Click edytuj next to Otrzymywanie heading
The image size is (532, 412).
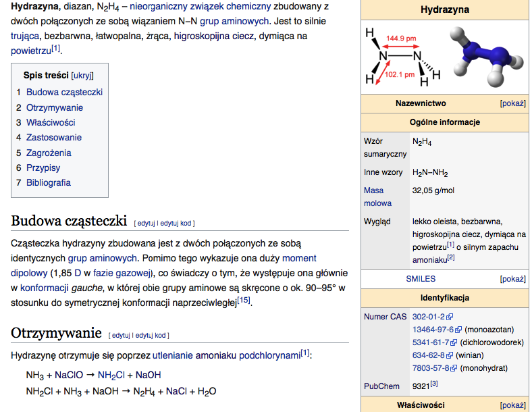(121, 335)
